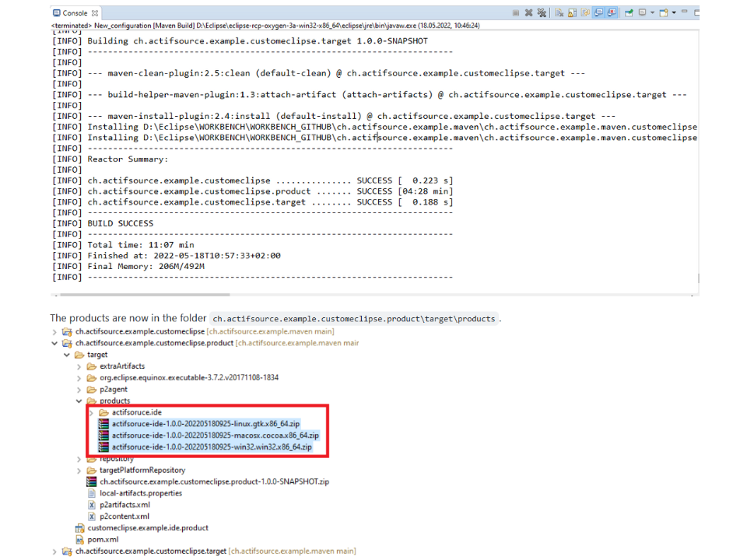Select the linux.gtk.x86_64.zip file
This screenshot has width=747, height=560.
tap(205, 424)
